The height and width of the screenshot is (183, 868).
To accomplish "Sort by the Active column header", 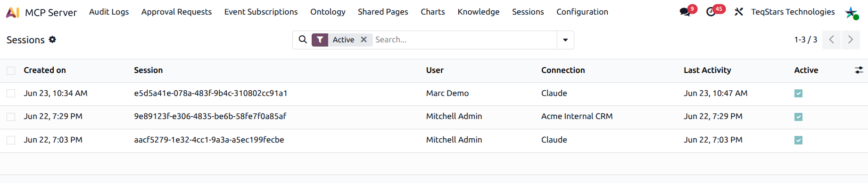I will coord(806,70).
